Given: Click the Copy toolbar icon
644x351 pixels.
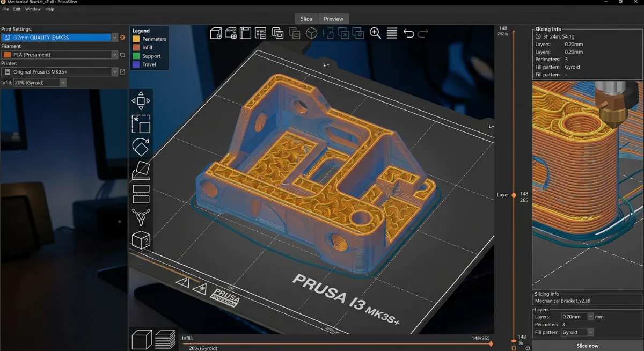Looking at the screenshot, I should tap(277, 33).
